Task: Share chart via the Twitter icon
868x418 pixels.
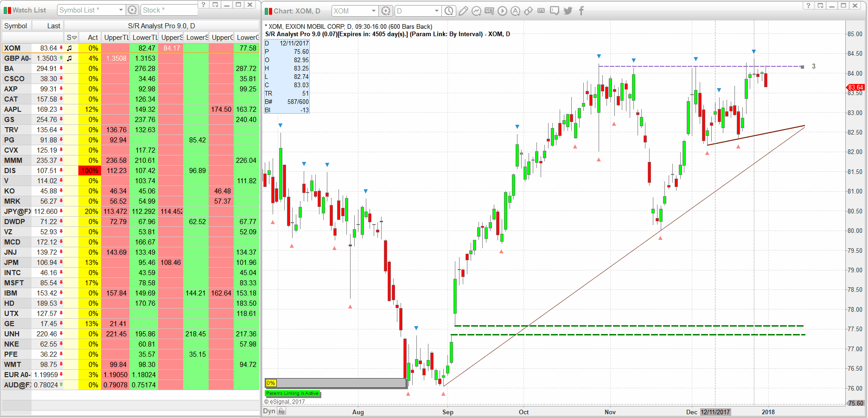Action: pyautogui.click(x=568, y=11)
